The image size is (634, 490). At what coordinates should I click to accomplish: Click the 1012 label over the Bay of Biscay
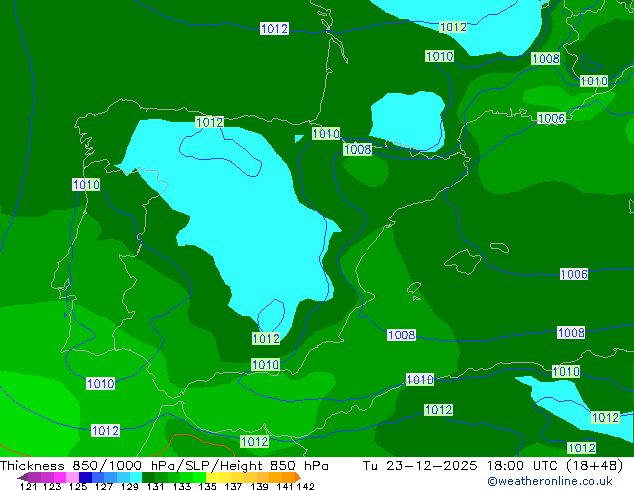click(x=274, y=28)
